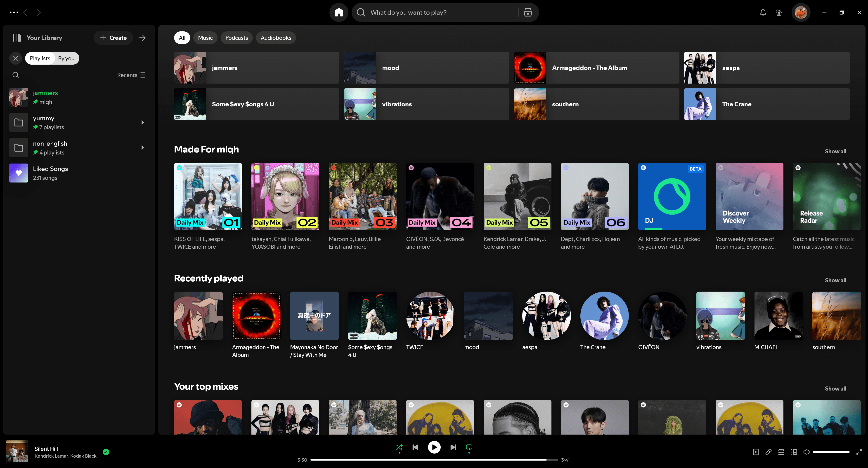Search within Your Library

(x=16, y=75)
